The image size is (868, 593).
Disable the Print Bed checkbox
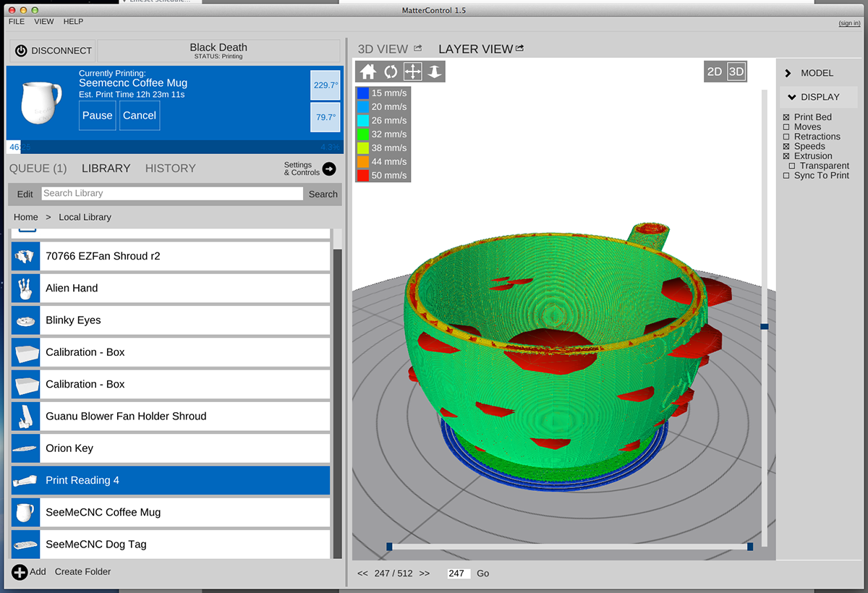786,117
